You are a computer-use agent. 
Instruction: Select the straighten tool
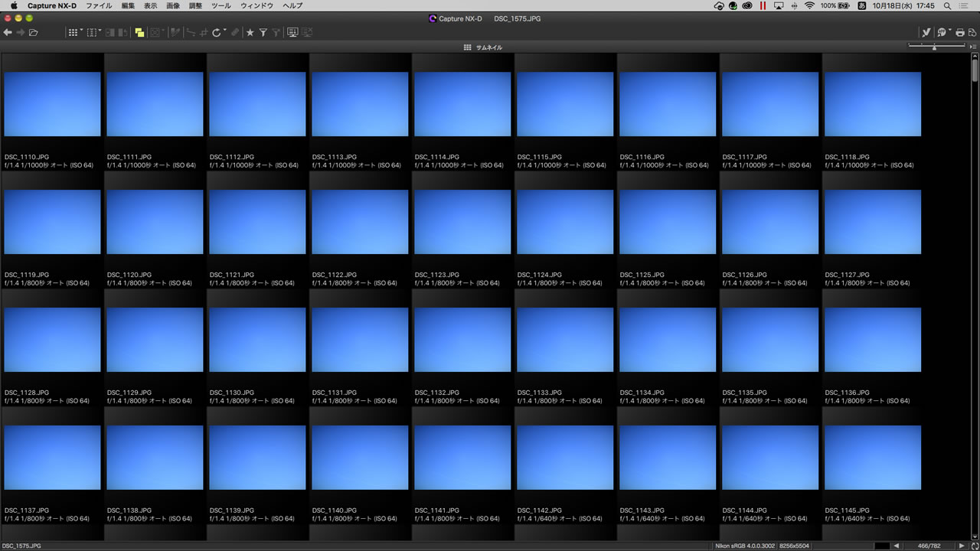pyautogui.click(x=191, y=32)
